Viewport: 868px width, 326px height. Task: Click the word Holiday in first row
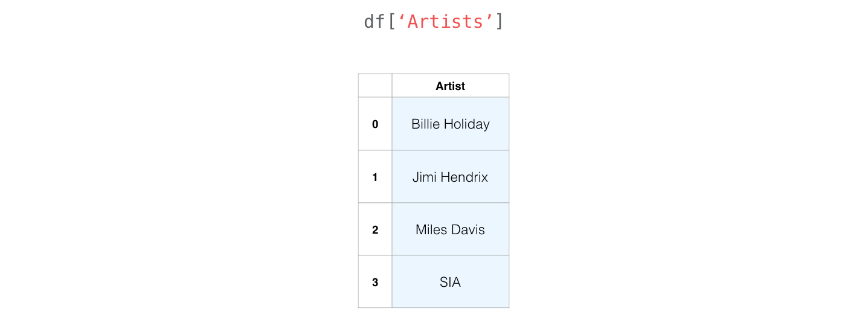tap(466, 124)
